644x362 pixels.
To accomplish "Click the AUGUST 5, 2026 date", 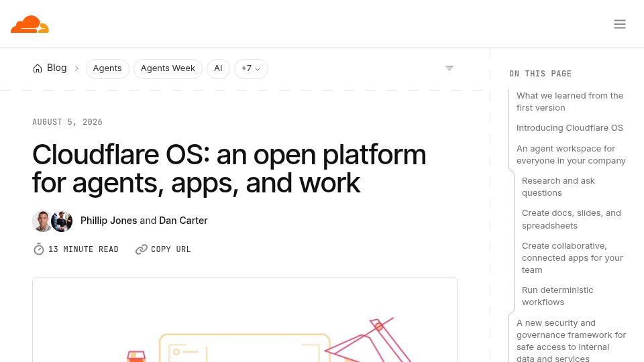I will pyautogui.click(x=67, y=122).
